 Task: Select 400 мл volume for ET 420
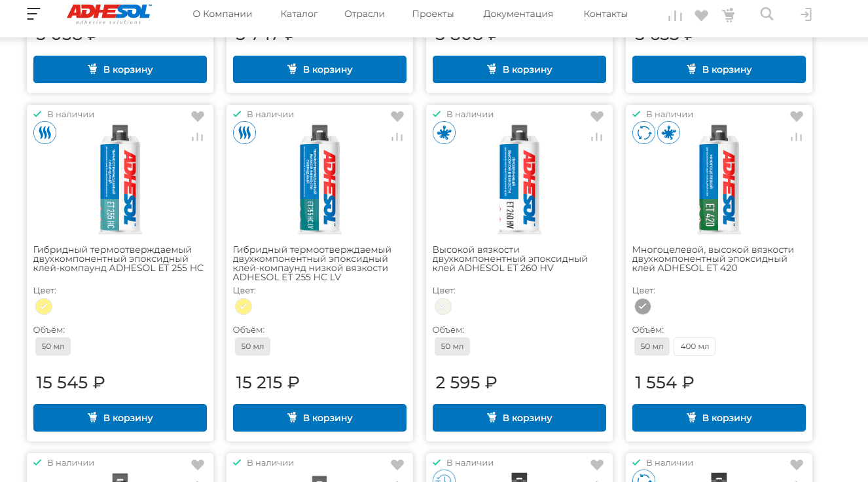[x=695, y=346]
